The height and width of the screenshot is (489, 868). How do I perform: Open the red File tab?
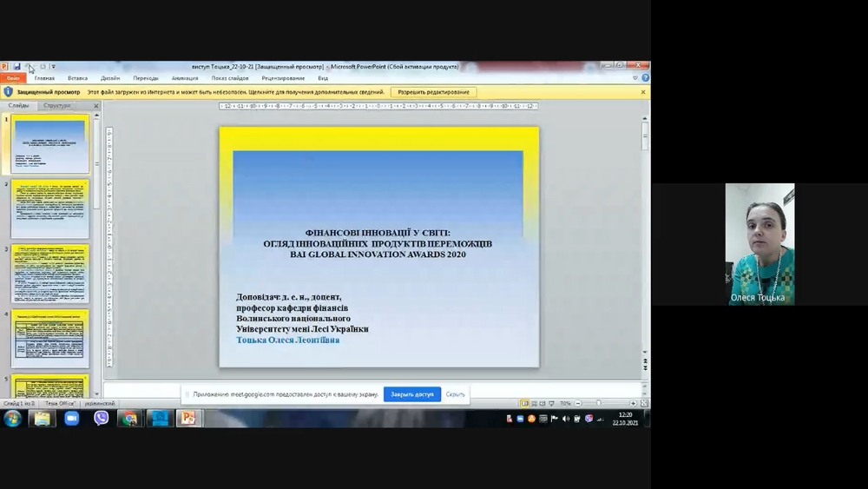(13, 78)
